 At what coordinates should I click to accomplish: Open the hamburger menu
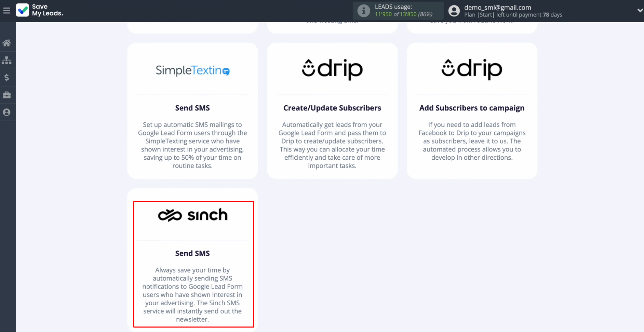pyautogui.click(x=6, y=11)
